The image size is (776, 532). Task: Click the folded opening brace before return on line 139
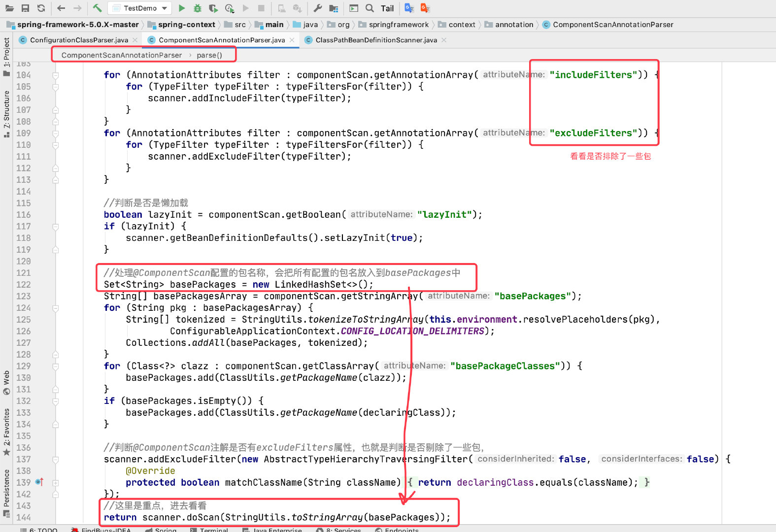[410, 483]
